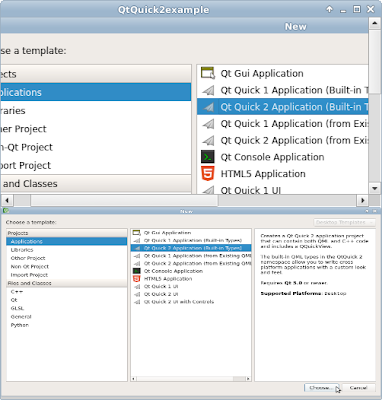Click magnified 'her Project' row in QtQuick2example view
Screen dimensions: 382x400
(x=96, y=129)
